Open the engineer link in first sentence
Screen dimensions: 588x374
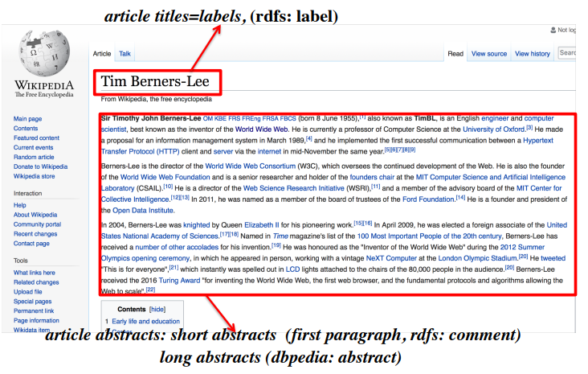pyautogui.click(x=495, y=118)
